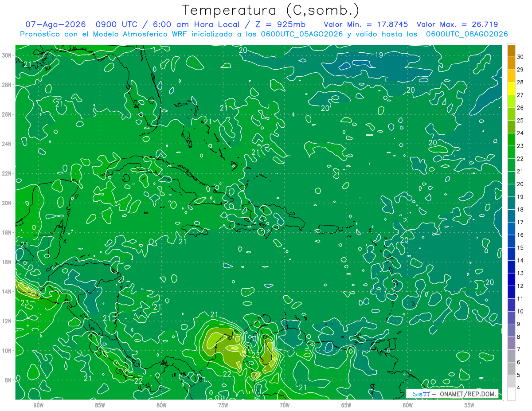Click the 55W longitude axis label
Screen dimensions: 532x411
pos(469,405)
